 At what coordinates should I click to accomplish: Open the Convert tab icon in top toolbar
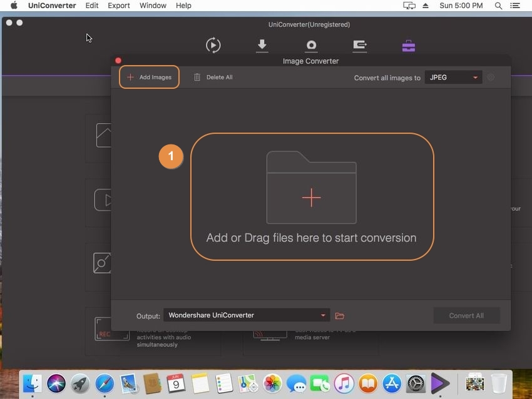pyautogui.click(x=213, y=45)
